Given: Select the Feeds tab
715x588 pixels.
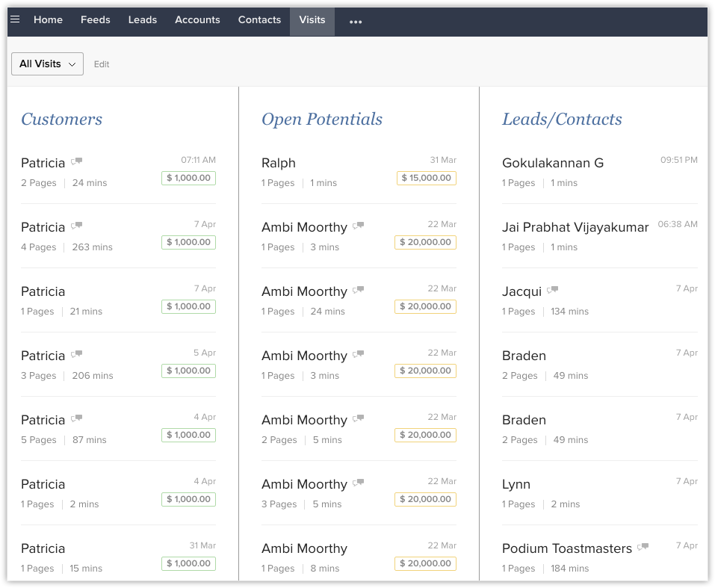Looking at the screenshot, I should coord(96,20).
